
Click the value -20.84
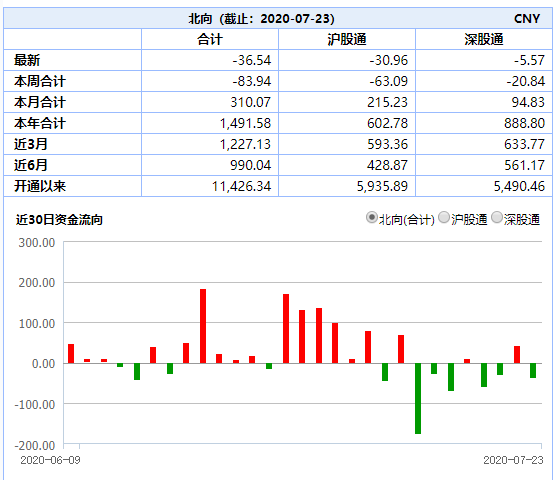526,81
